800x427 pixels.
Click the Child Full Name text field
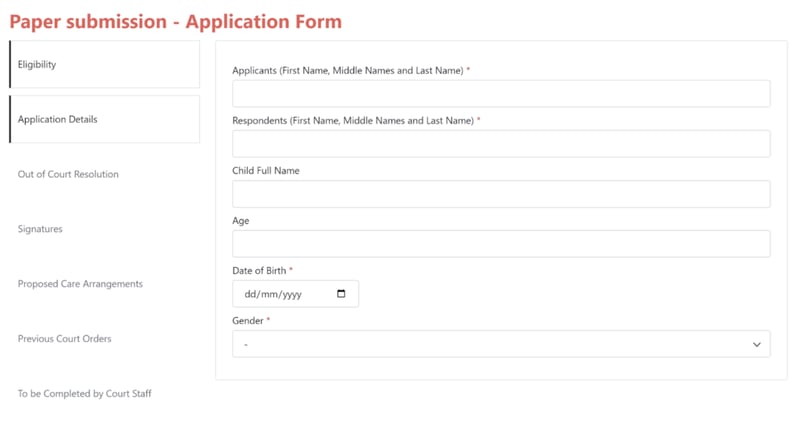click(501, 194)
